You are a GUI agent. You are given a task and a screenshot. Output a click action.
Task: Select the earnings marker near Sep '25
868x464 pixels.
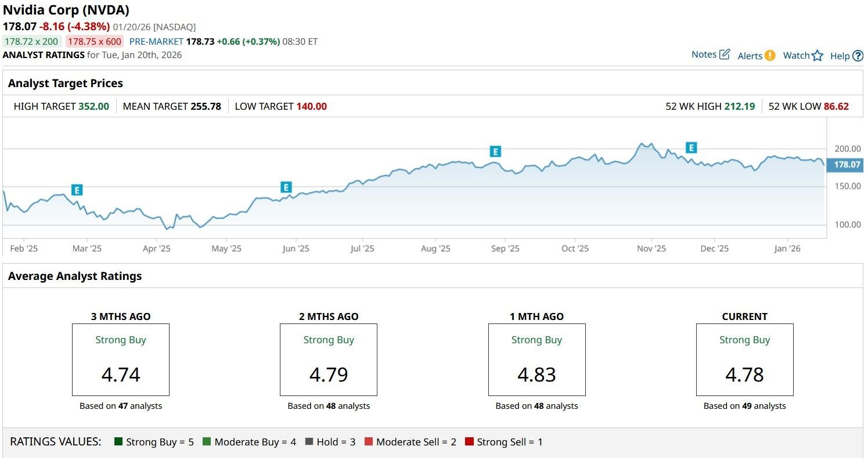pyautogui.click(x=495, y=152)
